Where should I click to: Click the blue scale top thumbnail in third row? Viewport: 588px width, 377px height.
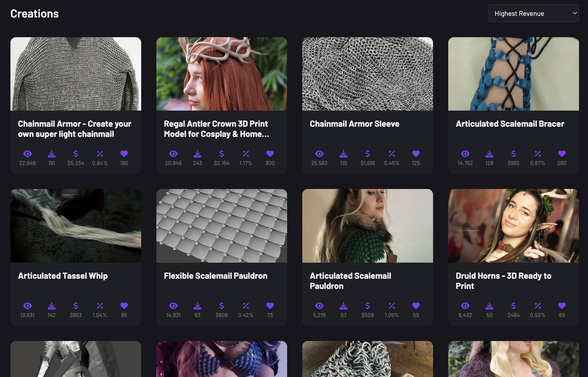pyautogui.click(x=222, y=359)
